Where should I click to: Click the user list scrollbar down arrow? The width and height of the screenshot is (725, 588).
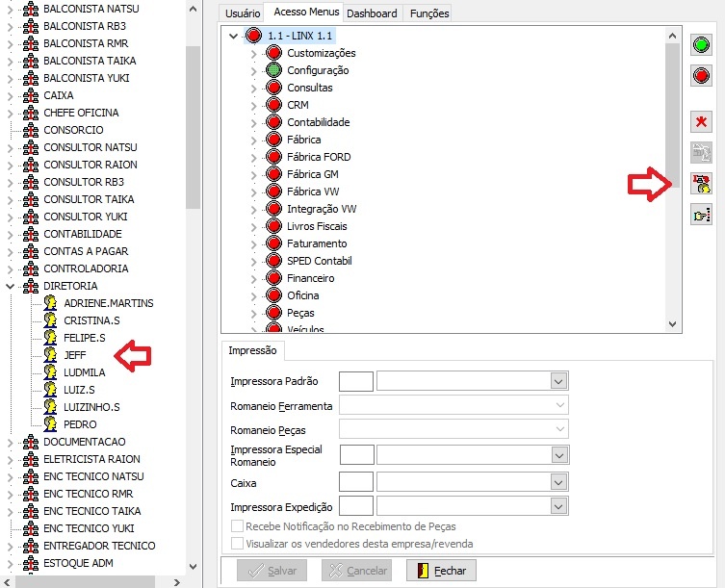(193, 566)
